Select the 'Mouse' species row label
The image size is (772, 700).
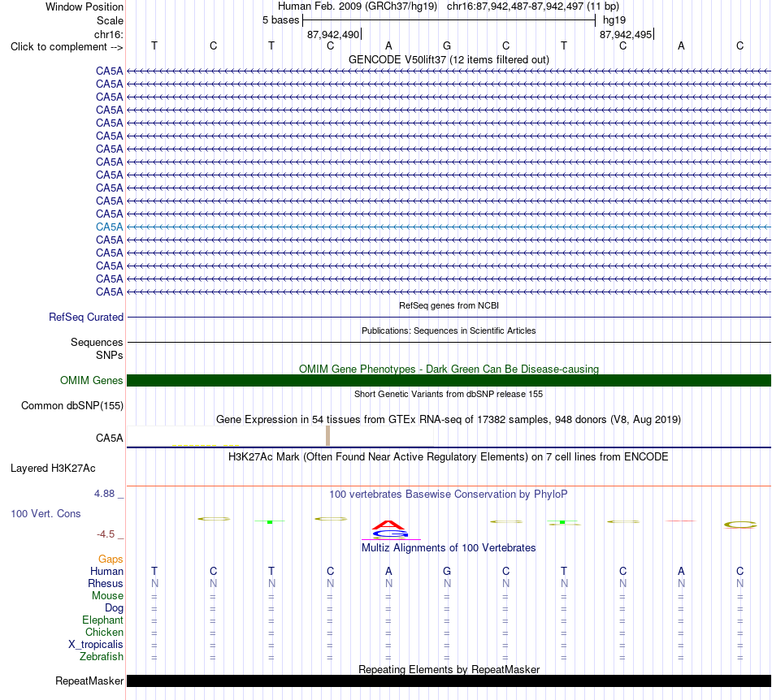click(107, 596)
